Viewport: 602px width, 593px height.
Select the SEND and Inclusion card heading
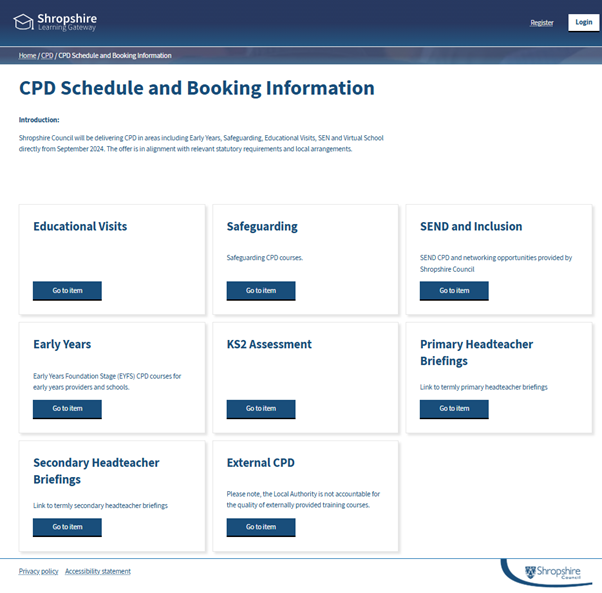[x=471, y=226]
